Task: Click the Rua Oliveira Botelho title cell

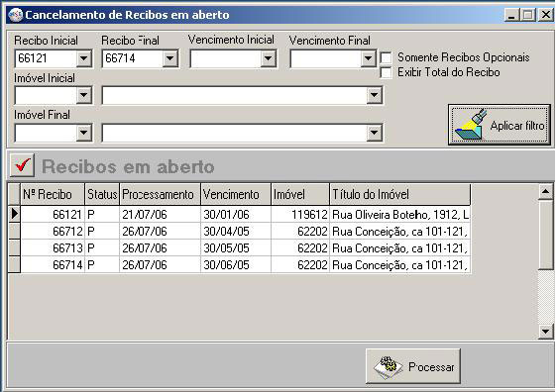Action: pyautogui.click(x=400, y=214)
